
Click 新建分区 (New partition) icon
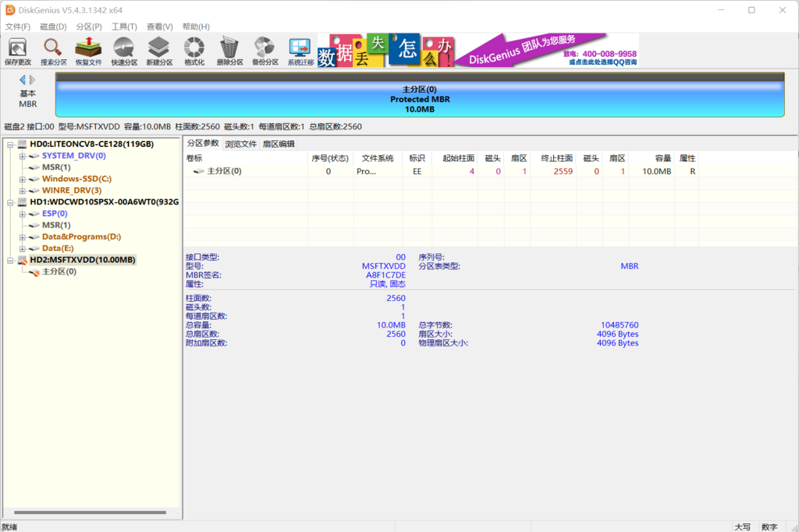pos(159,51)
